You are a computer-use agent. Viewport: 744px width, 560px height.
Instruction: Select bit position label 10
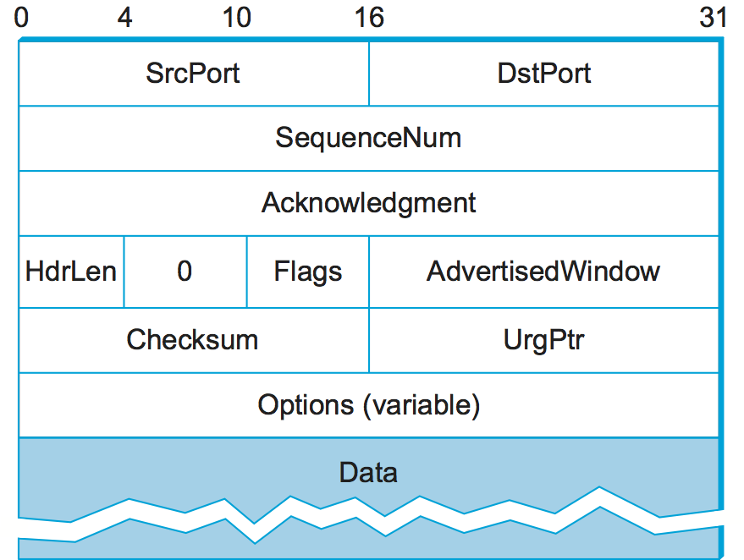(x=238, y=19)
